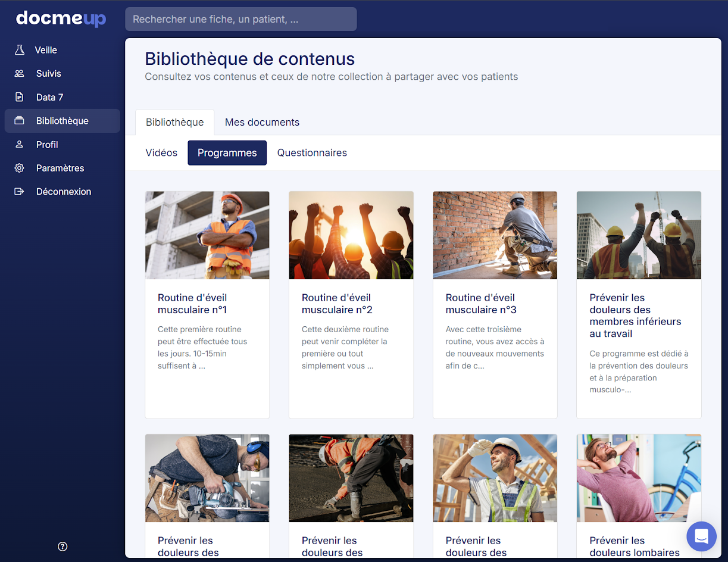Go to Suivis in the sidebar
This screenshot has width=728, height=562.
63,74
